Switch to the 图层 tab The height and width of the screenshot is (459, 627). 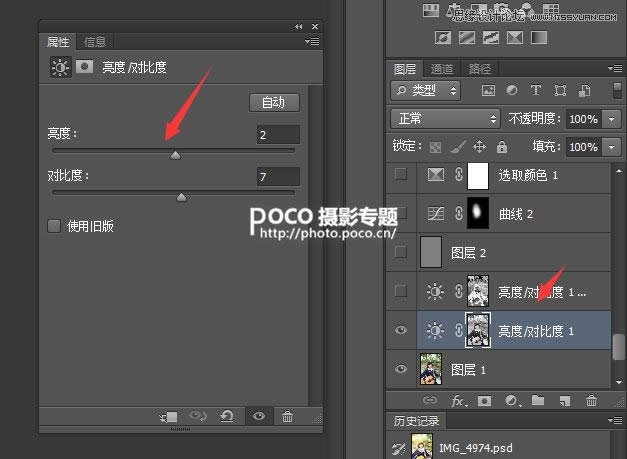pos(405,69)
